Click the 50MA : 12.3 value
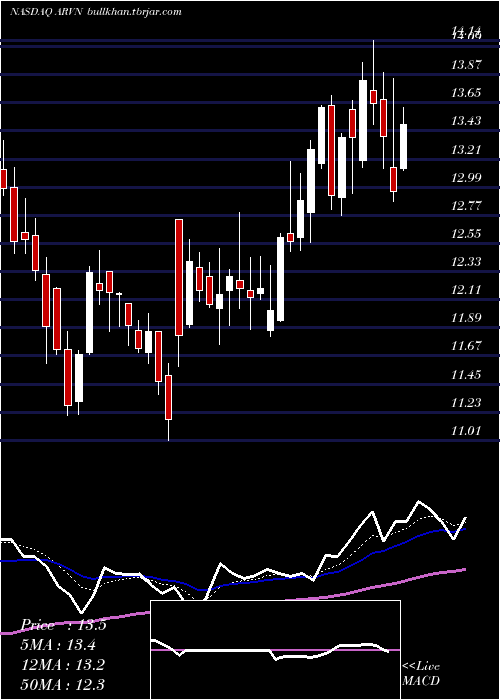 point(63,684)
